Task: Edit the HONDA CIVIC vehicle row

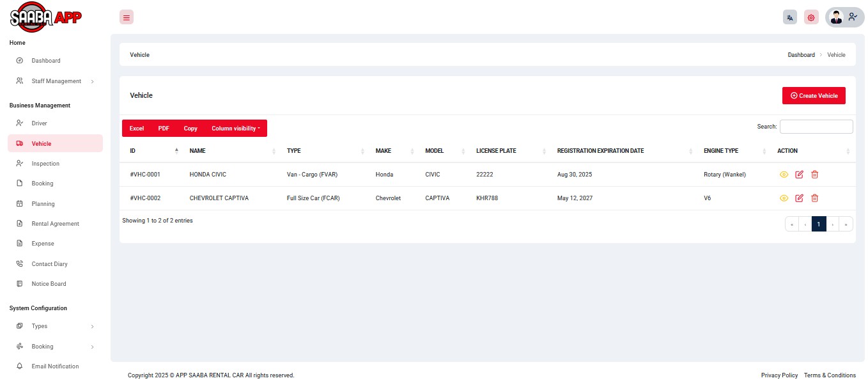Action: point(799,175)
